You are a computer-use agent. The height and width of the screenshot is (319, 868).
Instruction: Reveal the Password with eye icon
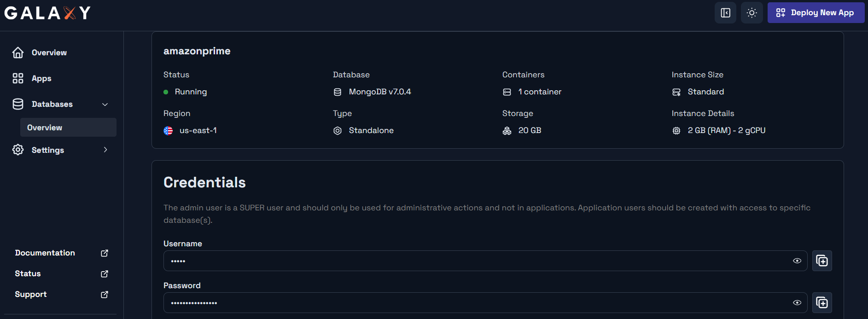point(797,303)
